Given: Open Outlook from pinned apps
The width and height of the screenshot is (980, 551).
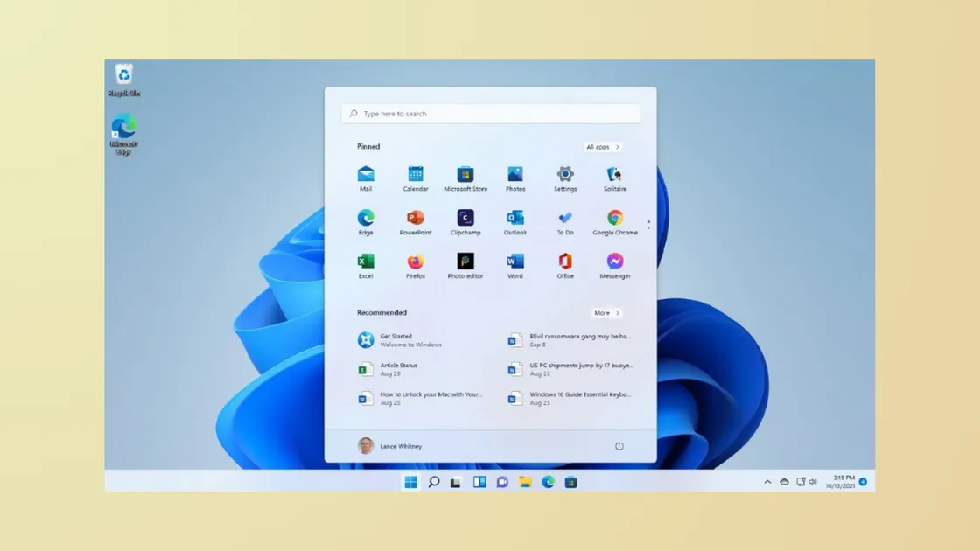Looking at the screenshot, I should click(x=514, y=220).
